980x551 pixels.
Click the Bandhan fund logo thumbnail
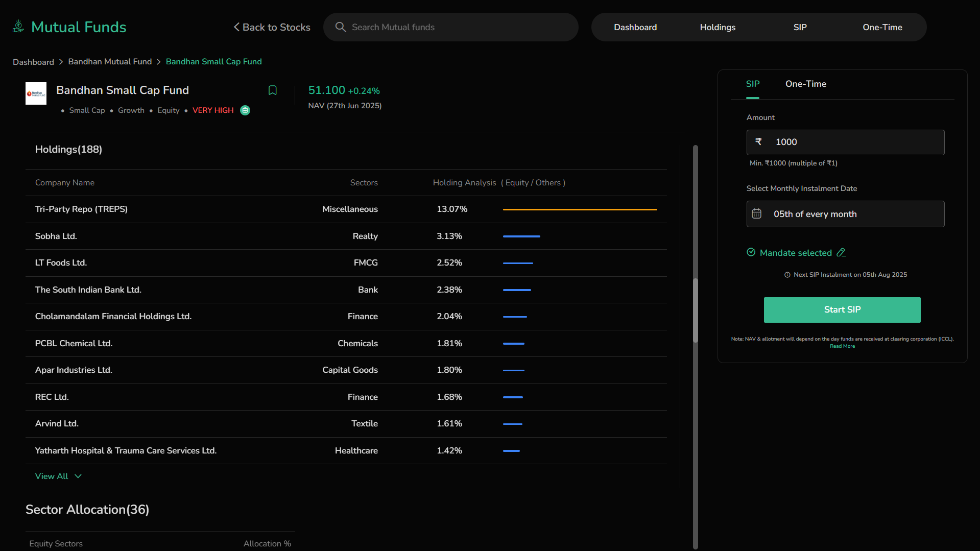36,93
